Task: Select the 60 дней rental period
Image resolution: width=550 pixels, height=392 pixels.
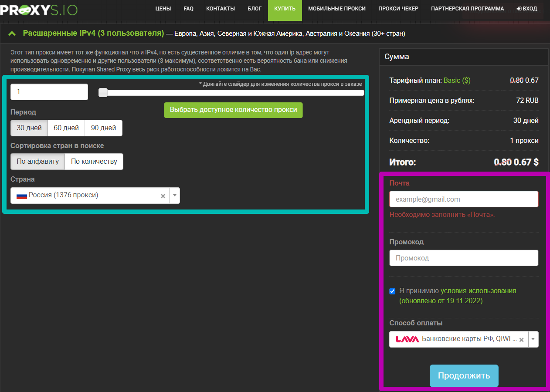Action: pyautogui.click(x=66, y=128)
